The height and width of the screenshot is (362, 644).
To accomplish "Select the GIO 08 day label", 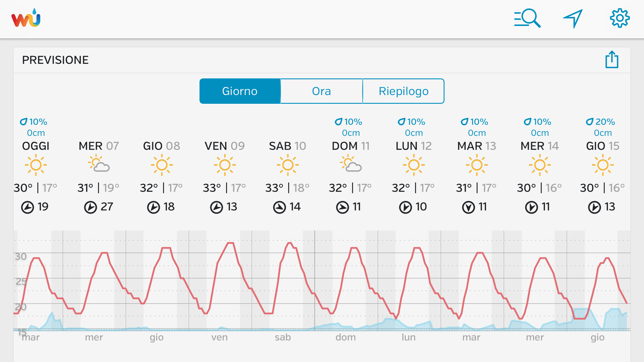I will 162,146.
